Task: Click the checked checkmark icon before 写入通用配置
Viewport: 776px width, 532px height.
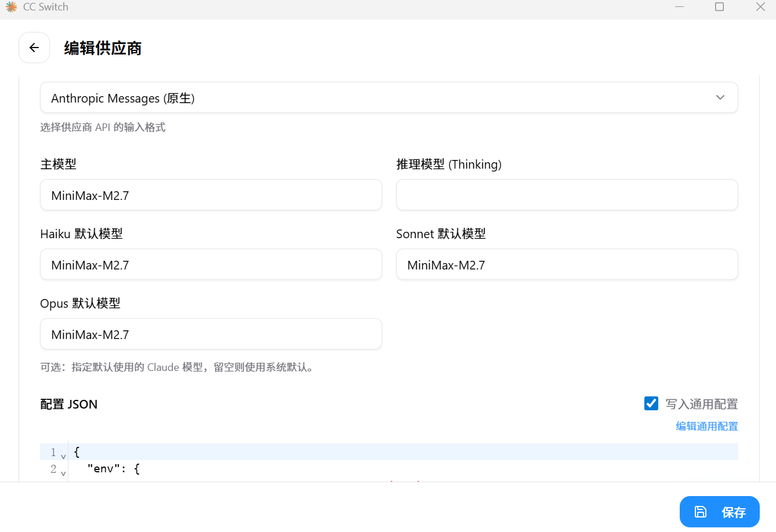Action: [x=651, y=403]
